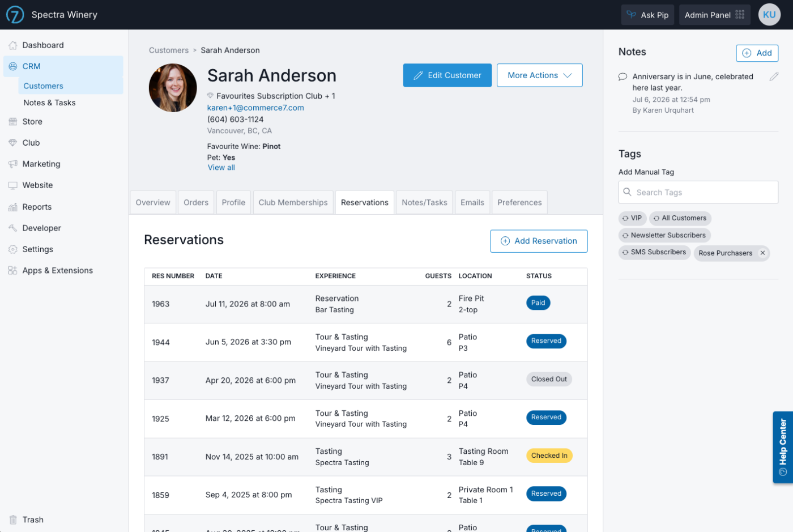Open the Preferences tab
The width and height of the screenshot is (793, 532).
point(519,203)
